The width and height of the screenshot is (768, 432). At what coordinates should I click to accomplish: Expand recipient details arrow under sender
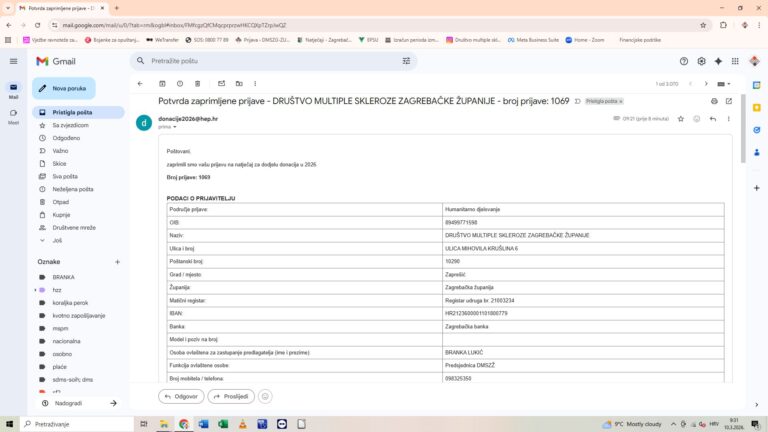pos(175,127)
